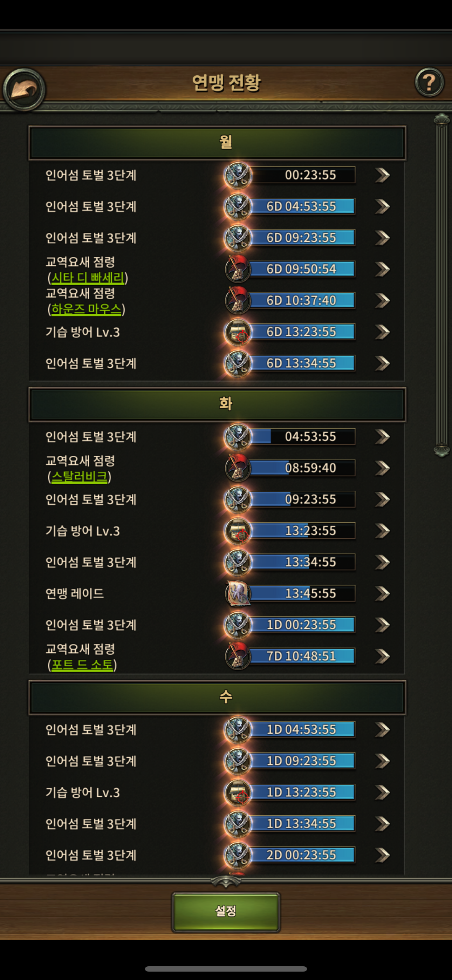The height and width of the screenshot is (980, 452).
Task: Open the question mark help icon
Action: (x=429, y=82)
